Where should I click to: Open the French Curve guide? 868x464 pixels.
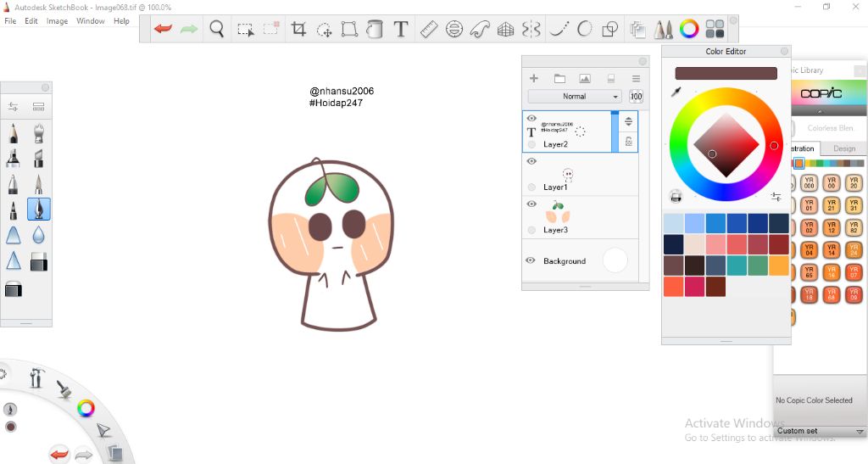[x=480, y=29]
